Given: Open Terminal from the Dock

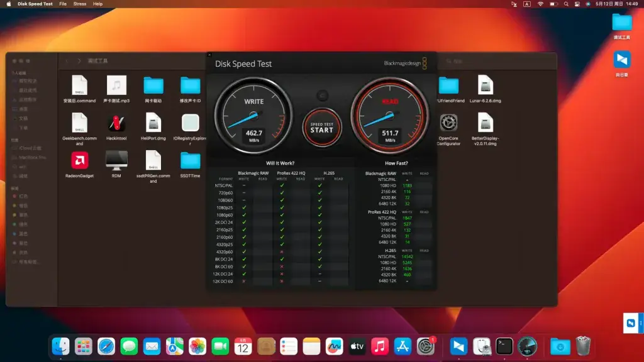Looking at the screenshot, I should (504, 346).
